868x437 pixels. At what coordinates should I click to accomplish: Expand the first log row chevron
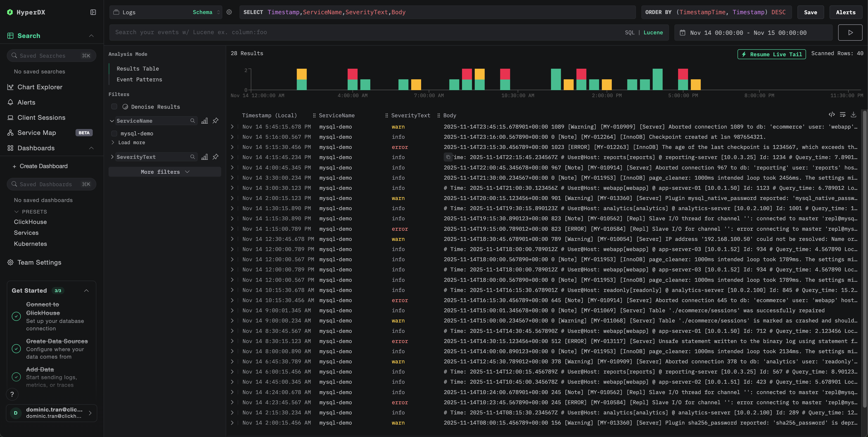[x=232, y=127]
